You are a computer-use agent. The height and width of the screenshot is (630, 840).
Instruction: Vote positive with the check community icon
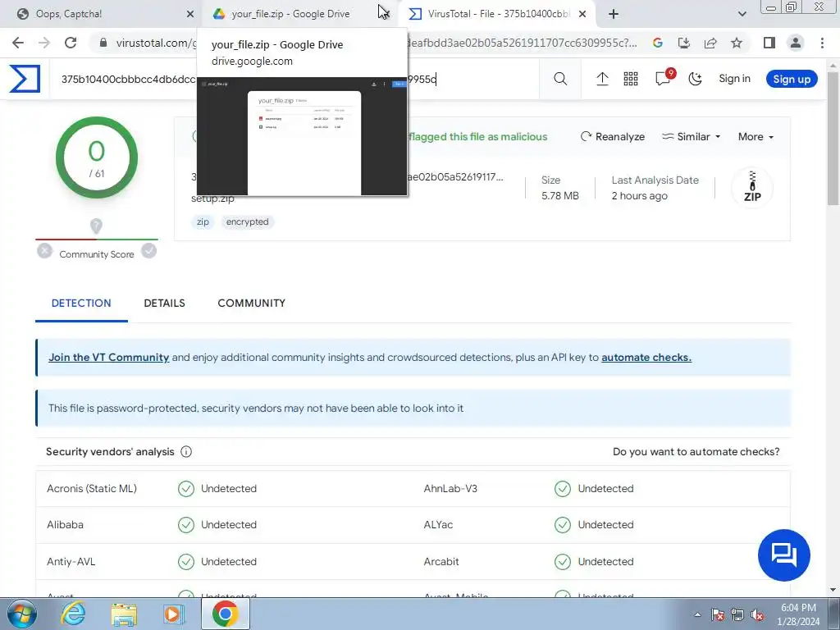click(x=149, y=251)
